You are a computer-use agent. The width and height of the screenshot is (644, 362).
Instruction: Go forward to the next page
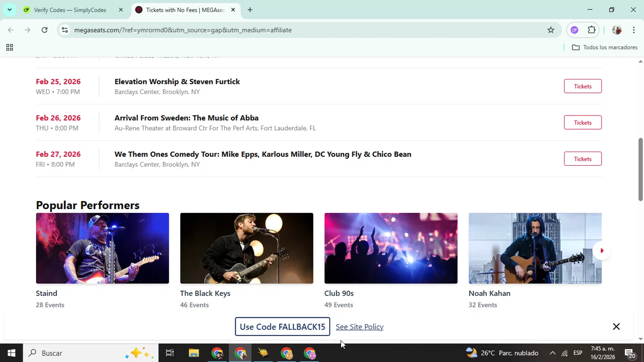tap(27, 30)
